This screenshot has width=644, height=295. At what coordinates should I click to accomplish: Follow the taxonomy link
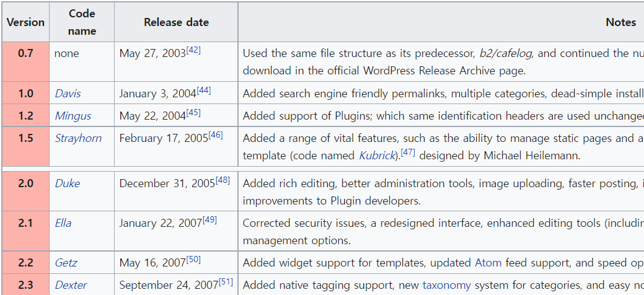tap(446, 285)
